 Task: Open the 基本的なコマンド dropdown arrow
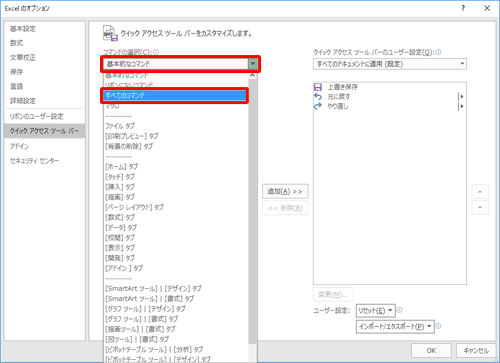click(253, 64)
